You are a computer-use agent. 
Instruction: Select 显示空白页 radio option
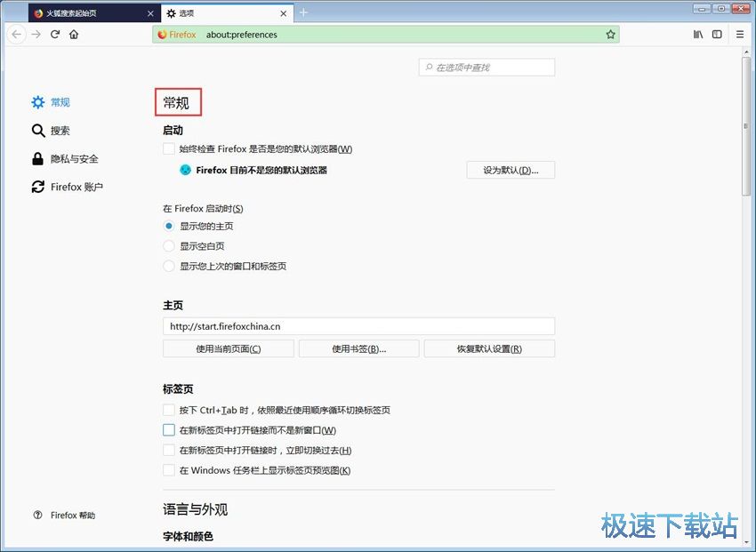pos(169,246)
